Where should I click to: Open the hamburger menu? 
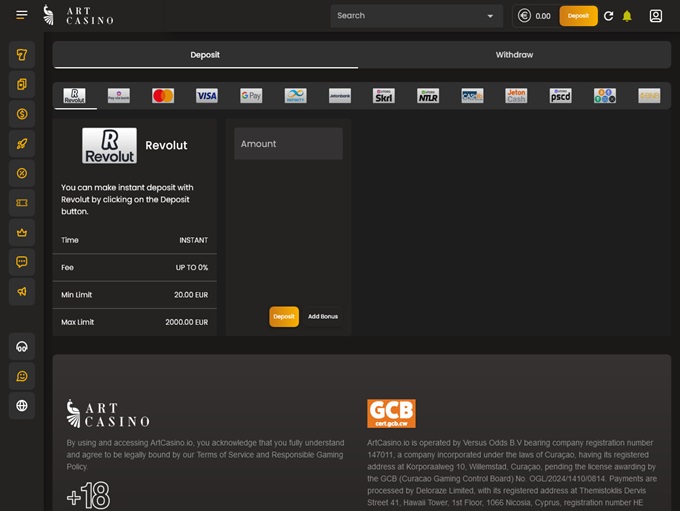tap(22, 15)
